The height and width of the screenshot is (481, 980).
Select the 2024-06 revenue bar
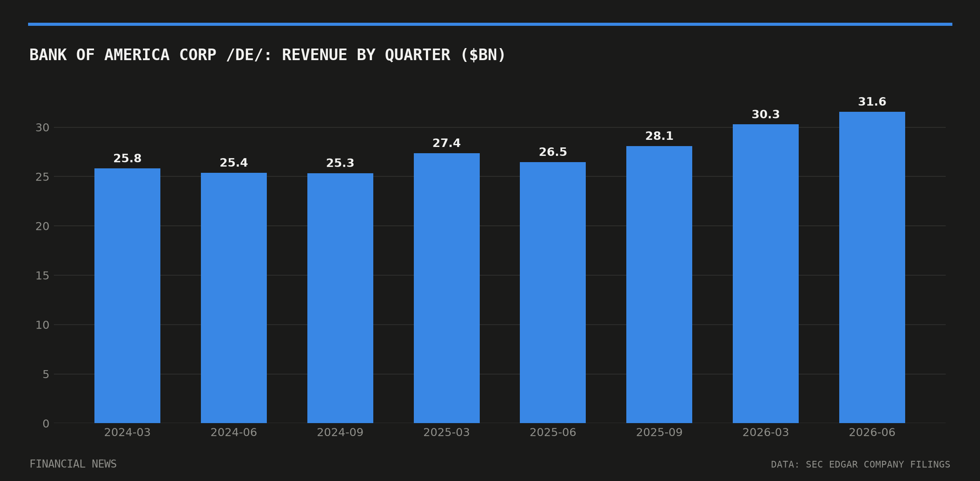click(x=234, y=298)
